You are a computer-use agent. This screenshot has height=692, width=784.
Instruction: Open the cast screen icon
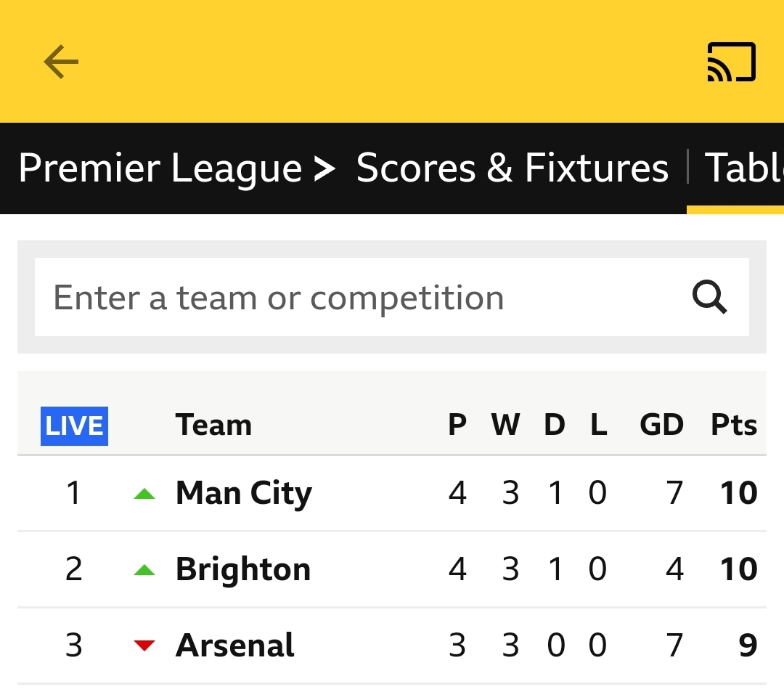tap(731, 62)
